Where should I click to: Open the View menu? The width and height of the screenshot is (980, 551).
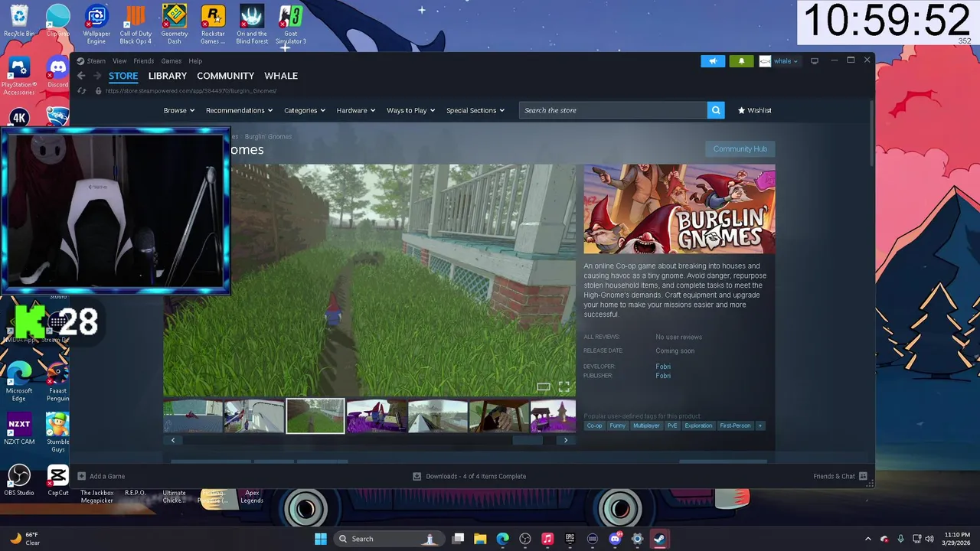click(119, 61)
